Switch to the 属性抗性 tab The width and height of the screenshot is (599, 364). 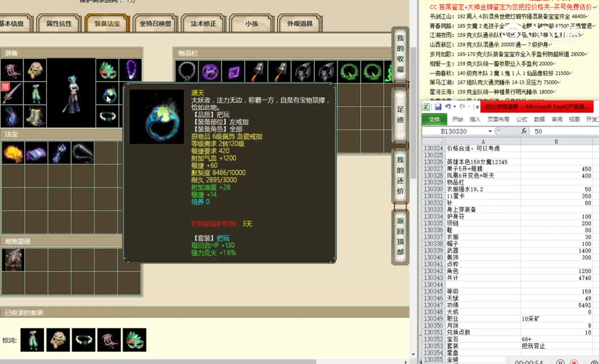coord(59,24)
